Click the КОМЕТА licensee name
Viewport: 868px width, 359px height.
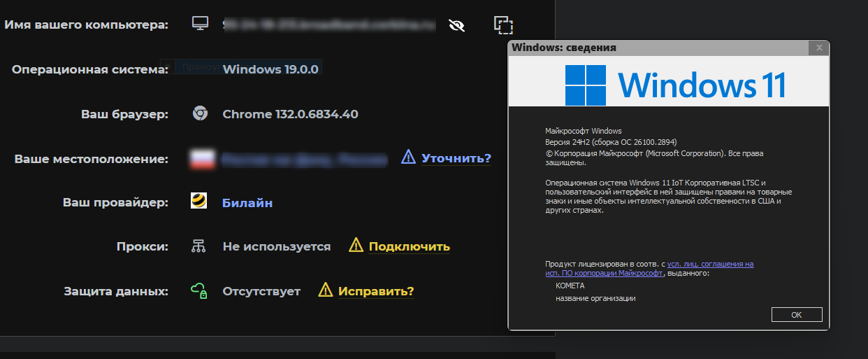570,286
